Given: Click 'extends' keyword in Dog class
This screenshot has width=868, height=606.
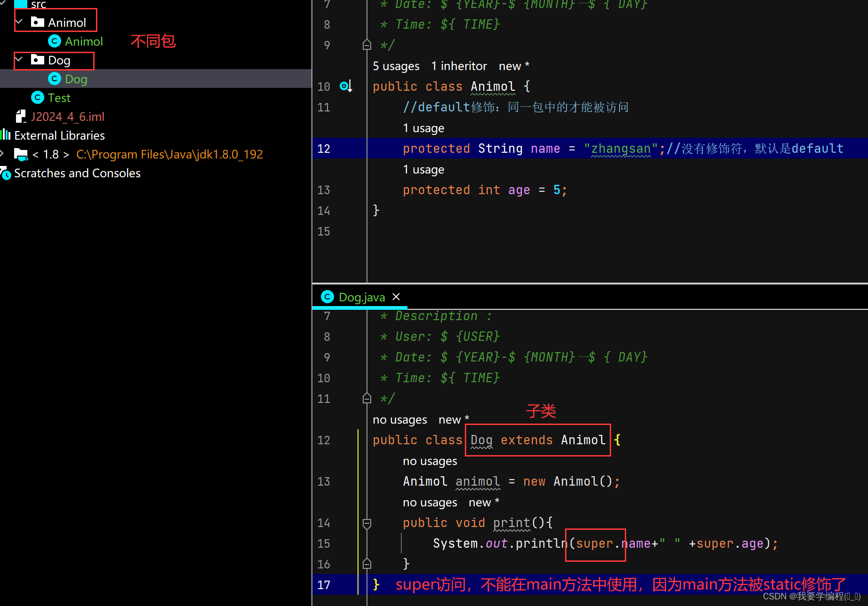Looking at the screenshot, I should pyautogui.click(x=526, y=440).
